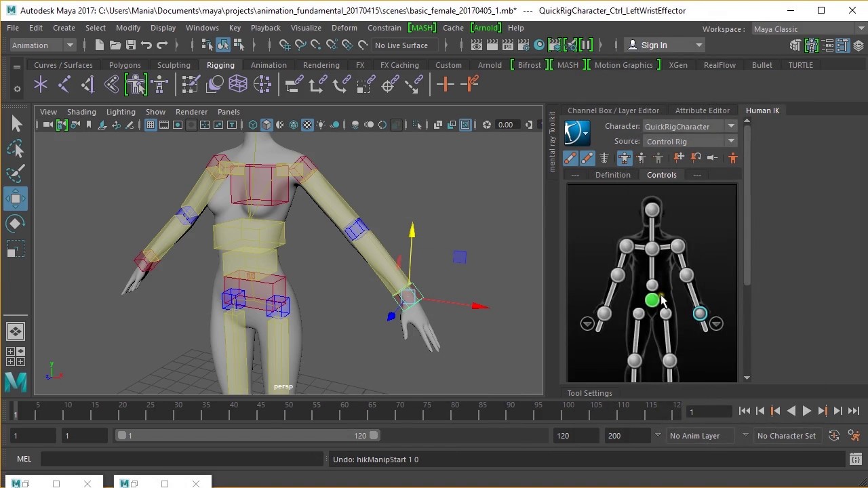
Task: Pick the Paint selection tool
Action: tap(16, 174)
